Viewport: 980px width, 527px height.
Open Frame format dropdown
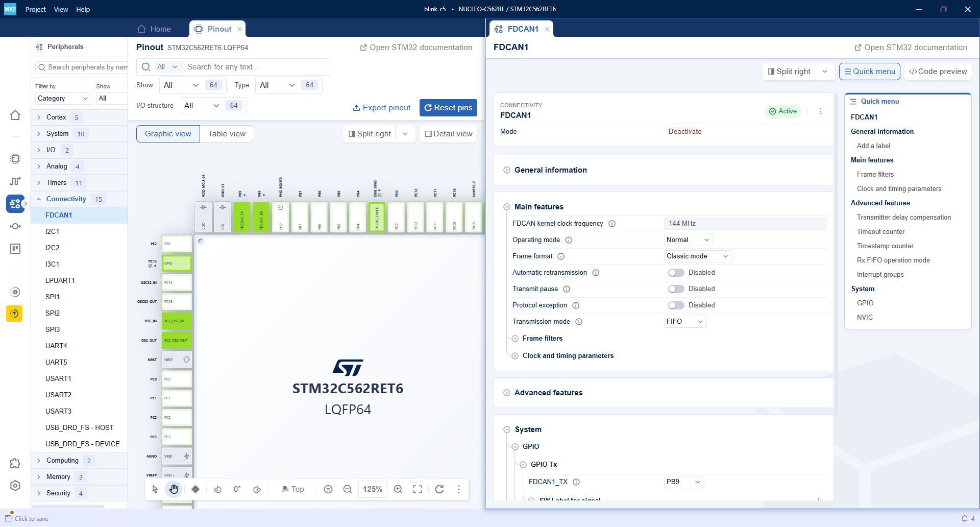pyautogui.click(x=698, y=256)
